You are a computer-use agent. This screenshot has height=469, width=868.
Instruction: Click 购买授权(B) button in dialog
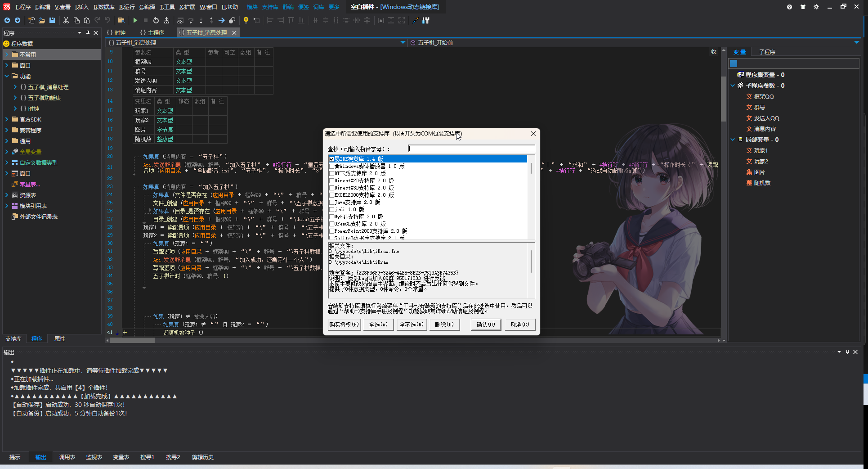pyautogui.click(x=344, y=325)
